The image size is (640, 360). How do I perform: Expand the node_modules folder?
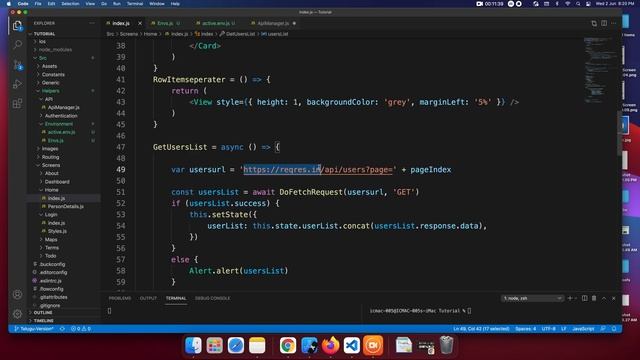55,50
